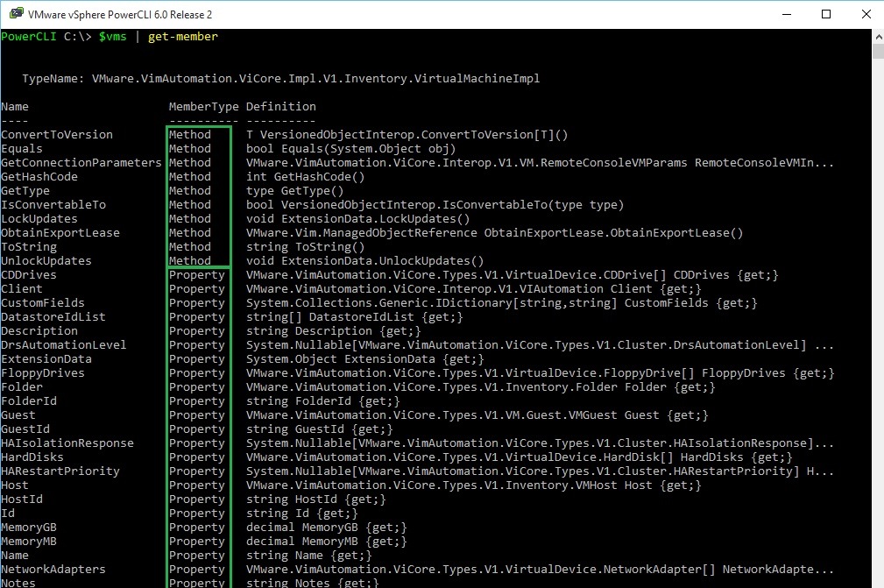Click the 'ToString' member name
884x588 pixels.
pos(29,247)
